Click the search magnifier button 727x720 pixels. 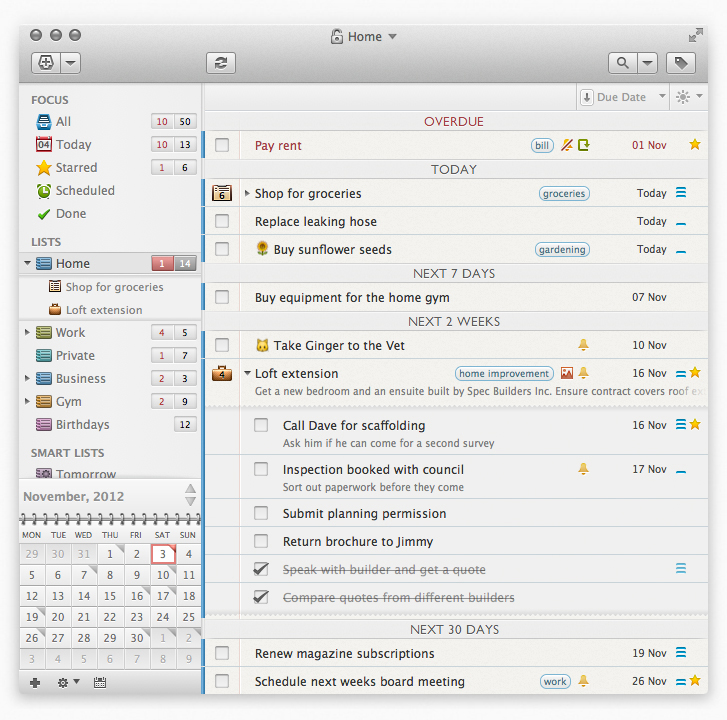(x=623, y=63)
